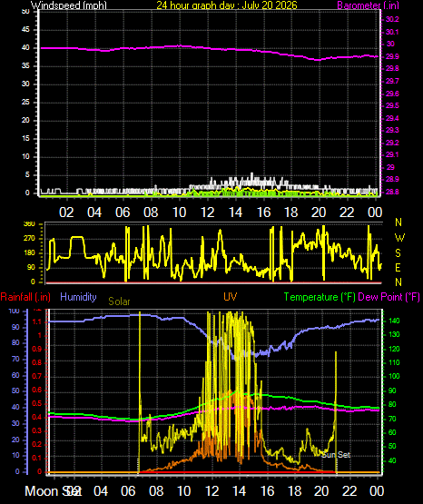Click barometer scale value 29.5
Image resolution: width=423 pixels, height=504 pixels.
point(392,105)
